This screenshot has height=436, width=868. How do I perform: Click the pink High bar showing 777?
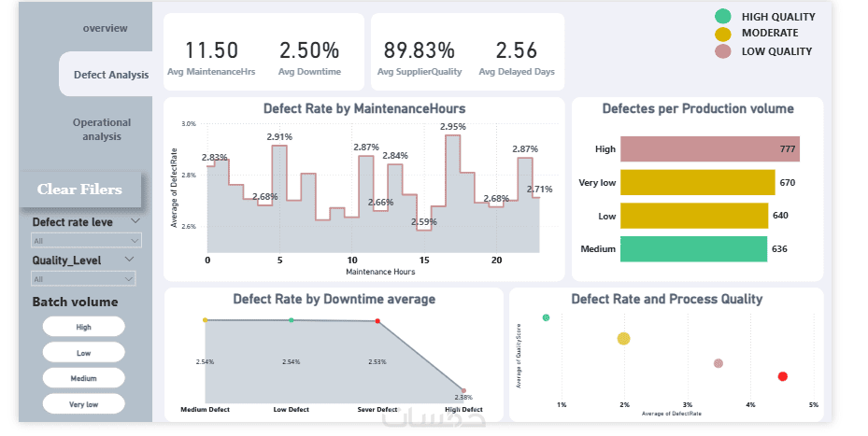tap(709, 149)
